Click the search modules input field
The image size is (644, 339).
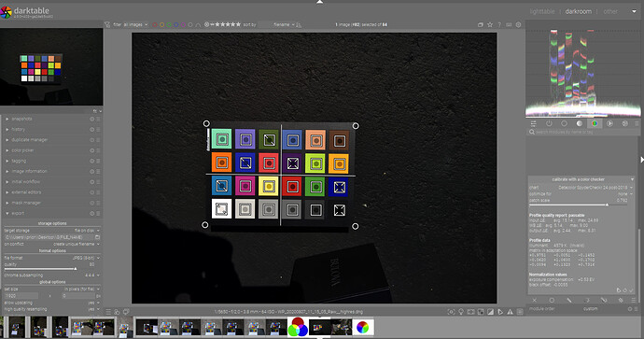click(x=582, y=132)
